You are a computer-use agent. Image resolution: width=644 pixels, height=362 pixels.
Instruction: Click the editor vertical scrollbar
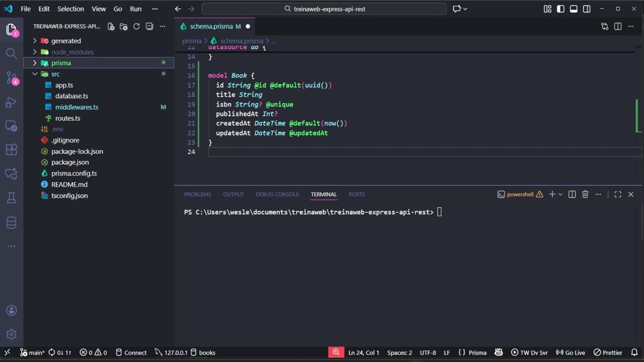click(639, 116)
